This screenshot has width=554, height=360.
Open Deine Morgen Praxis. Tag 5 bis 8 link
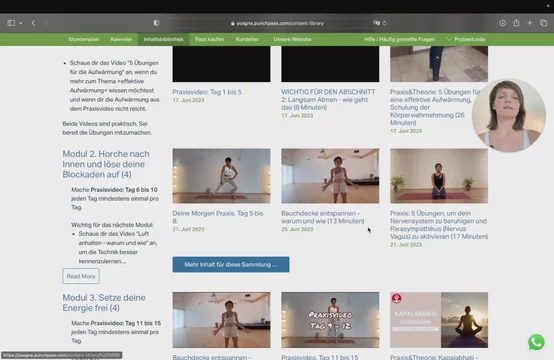click(218, 217)
